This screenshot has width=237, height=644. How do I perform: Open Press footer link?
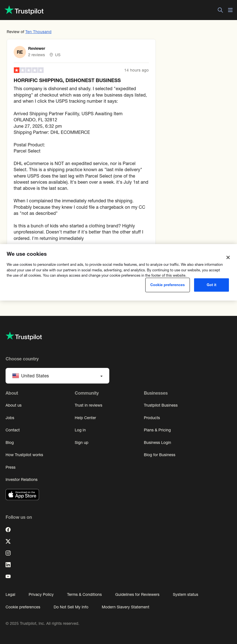pos(10,467)
